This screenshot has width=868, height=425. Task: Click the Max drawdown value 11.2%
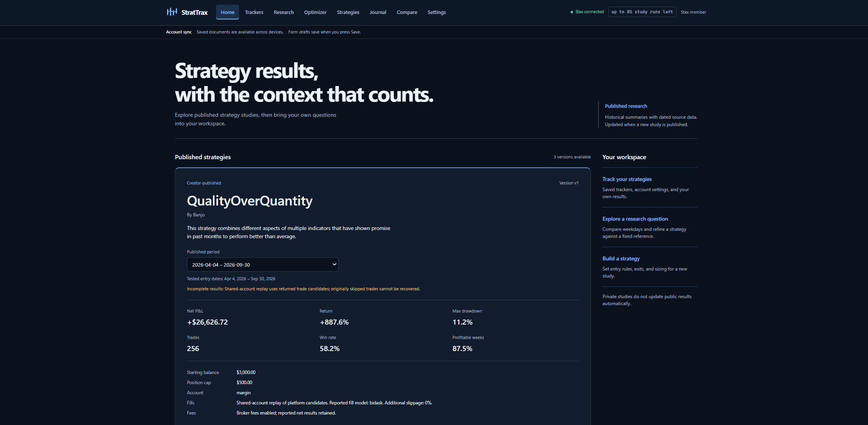pyautogui.click(x=462, y=322)
